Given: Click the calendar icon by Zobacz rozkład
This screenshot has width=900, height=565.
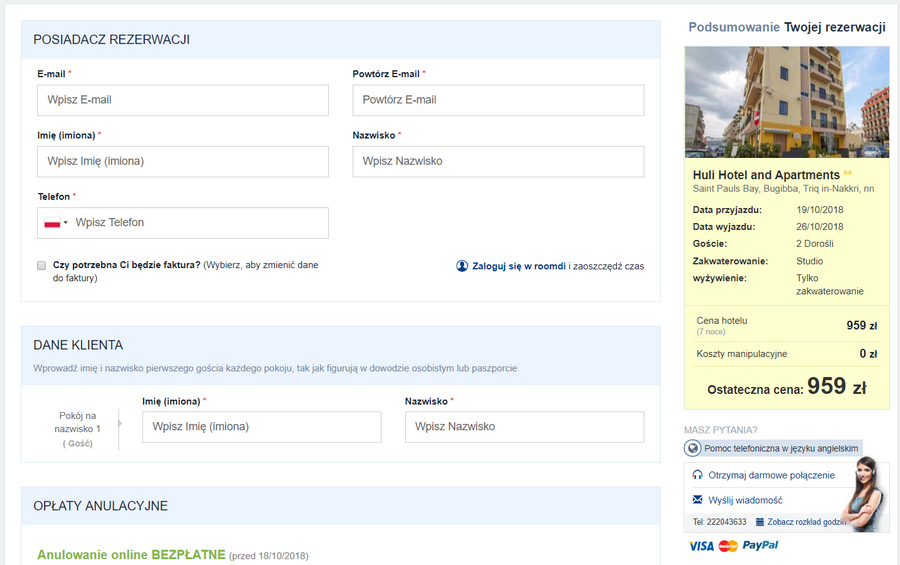Looking at the screenshot, I should 760,522.
